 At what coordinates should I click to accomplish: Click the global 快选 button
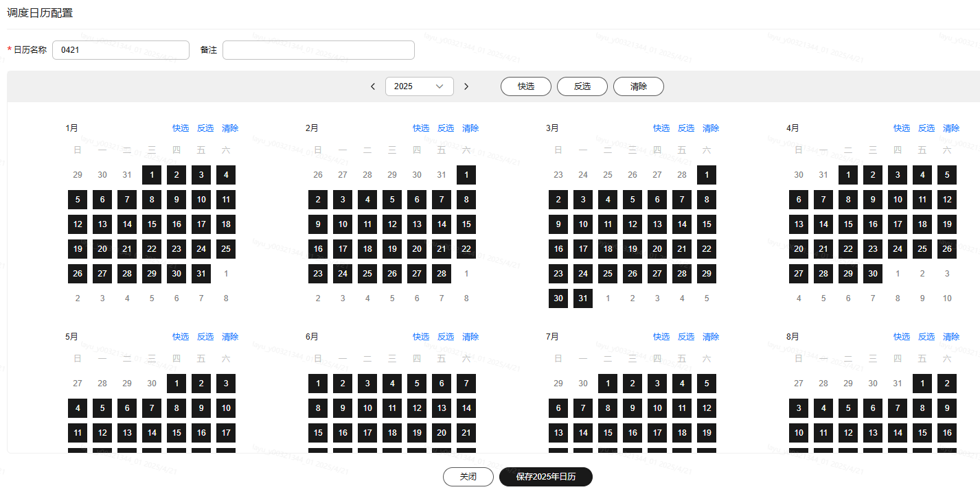click(526, 86)
